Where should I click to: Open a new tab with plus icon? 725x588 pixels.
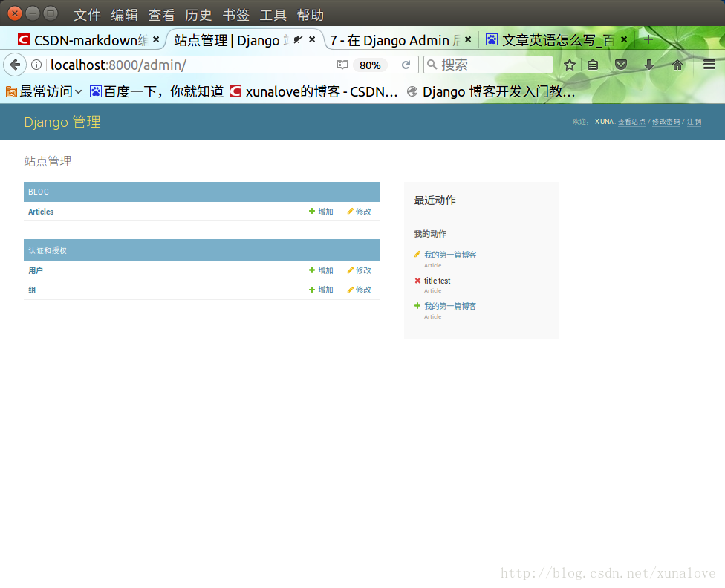pos(648,40)
